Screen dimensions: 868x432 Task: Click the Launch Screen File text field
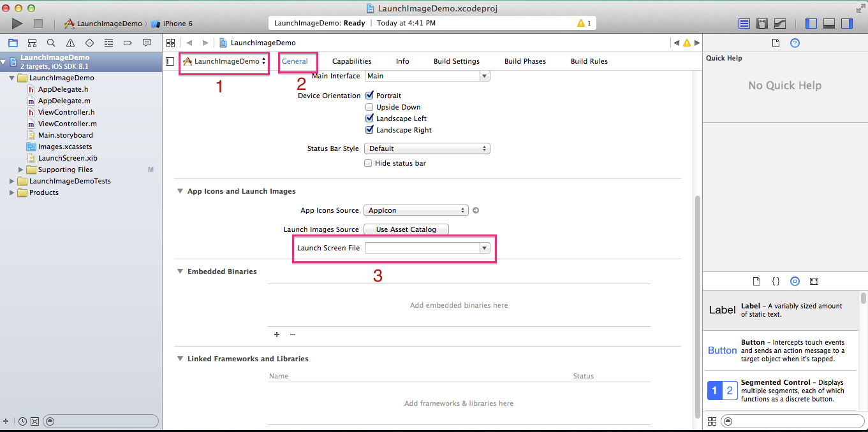point(422,248)
